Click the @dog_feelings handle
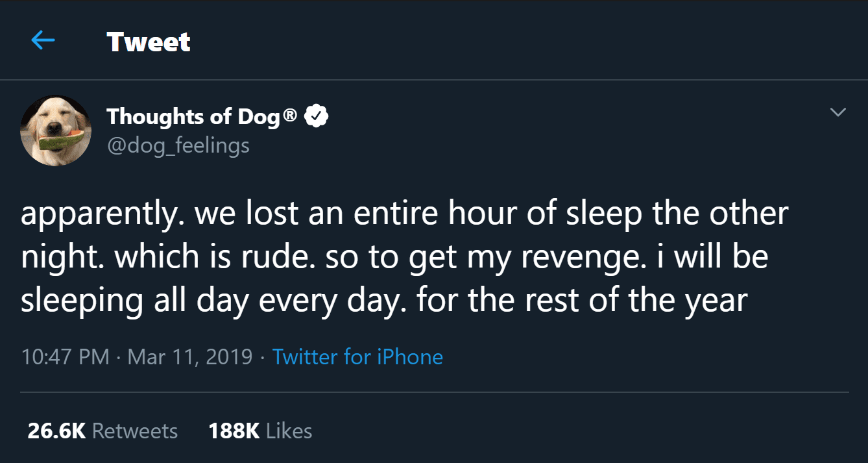The height and width of the screenshot is (463, 868). 178,145
